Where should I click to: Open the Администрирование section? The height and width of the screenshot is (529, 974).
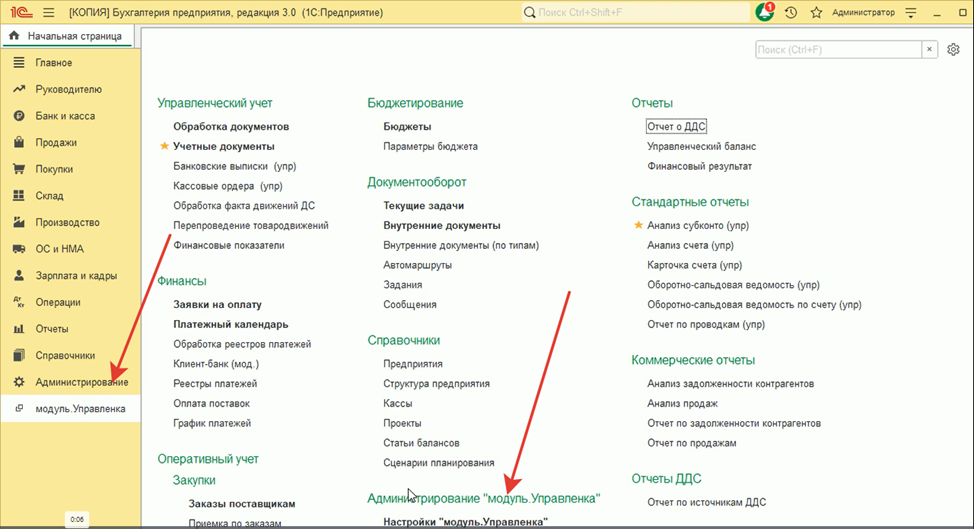pyautogui.click(x=82, y=382)
